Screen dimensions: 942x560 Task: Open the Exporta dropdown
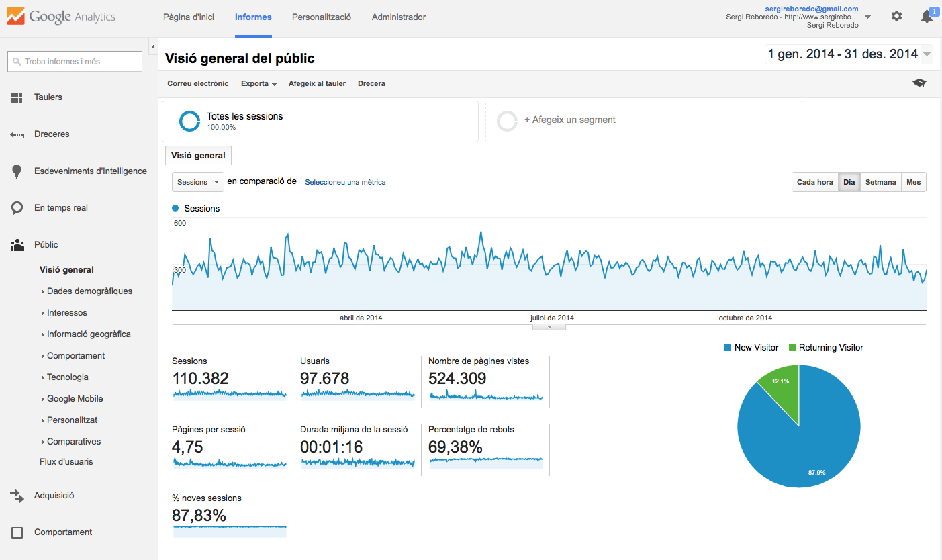click(258, 84)
